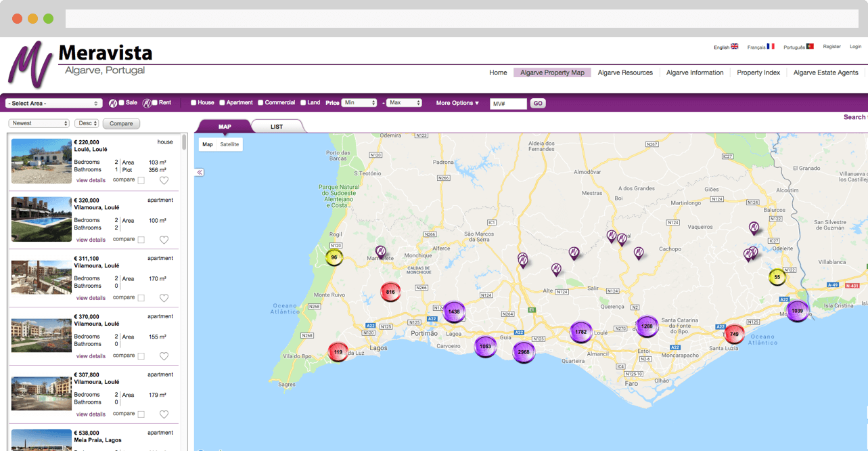
Task: Open Algarve Resources menu
Action: tap(625, 72)
